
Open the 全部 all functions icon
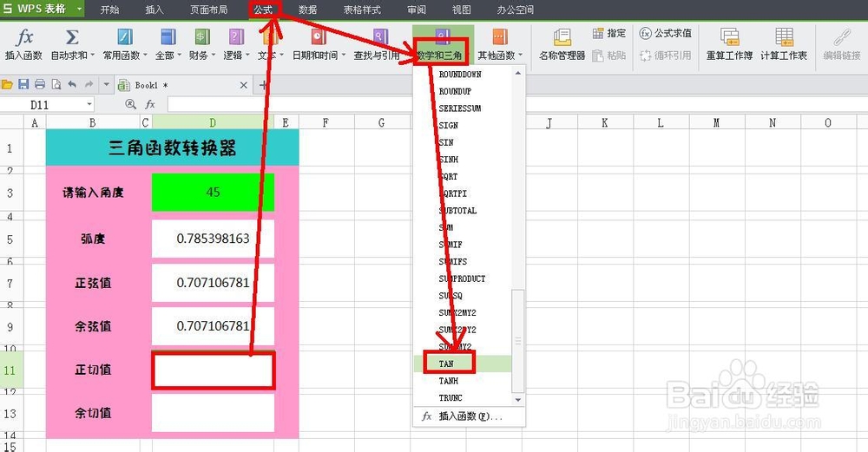(x=168, y=37)
